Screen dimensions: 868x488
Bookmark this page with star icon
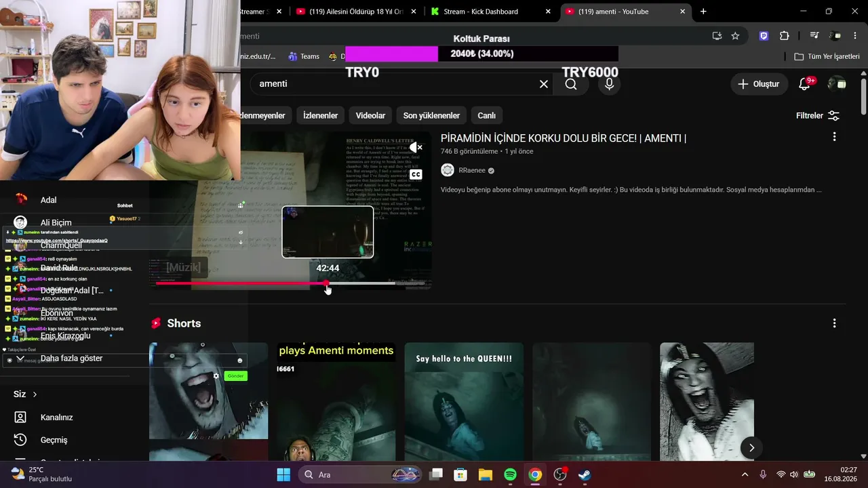pyautogui.click(x=735, y=36)
